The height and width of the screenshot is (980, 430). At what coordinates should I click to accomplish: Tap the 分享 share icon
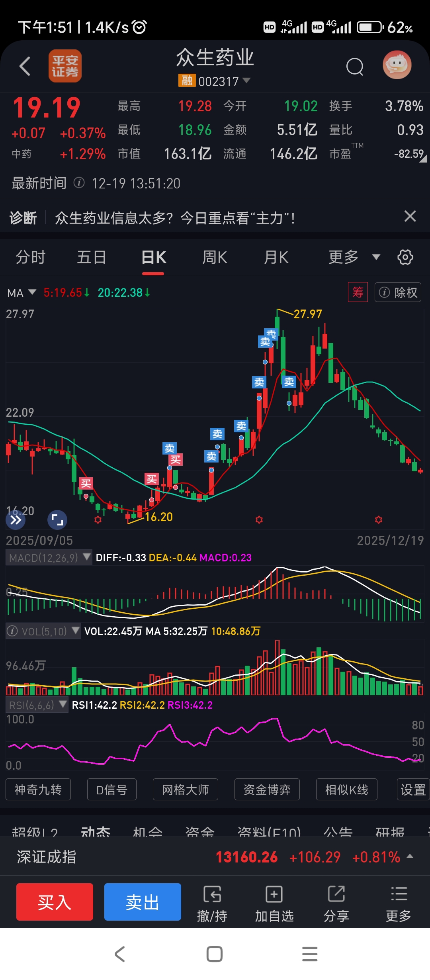click(336, 904)
